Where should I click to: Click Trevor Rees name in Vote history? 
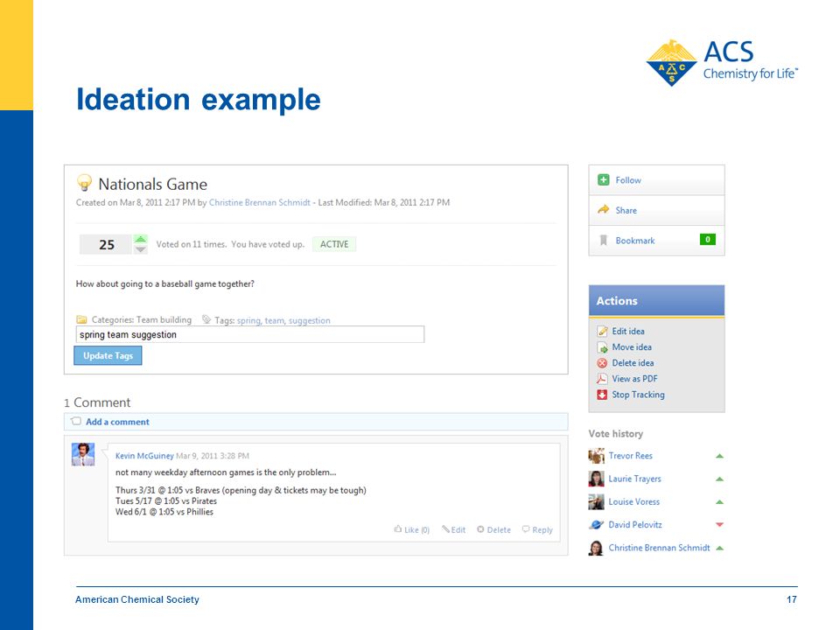pos(631,456)
